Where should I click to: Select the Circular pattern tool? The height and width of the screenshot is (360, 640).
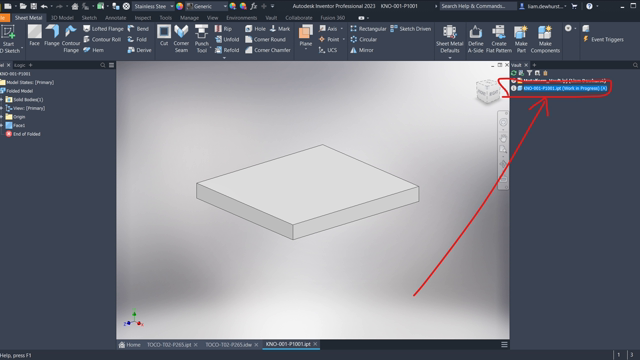pos(363,39)
